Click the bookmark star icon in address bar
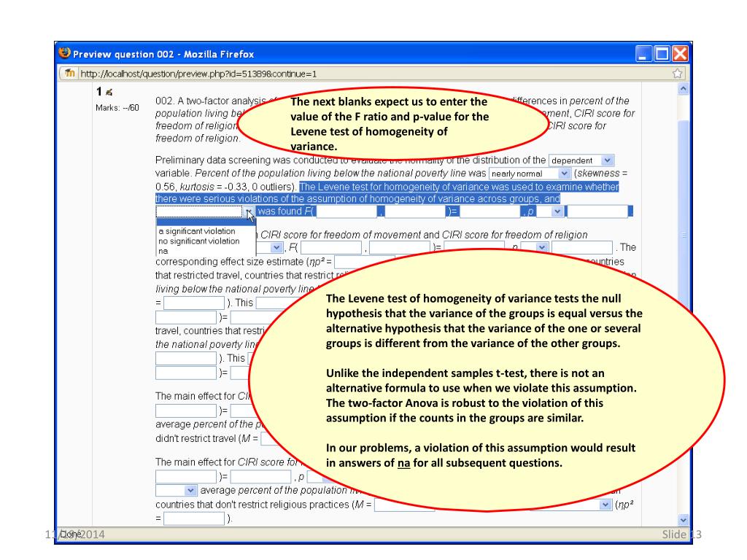 click(677, 74)
